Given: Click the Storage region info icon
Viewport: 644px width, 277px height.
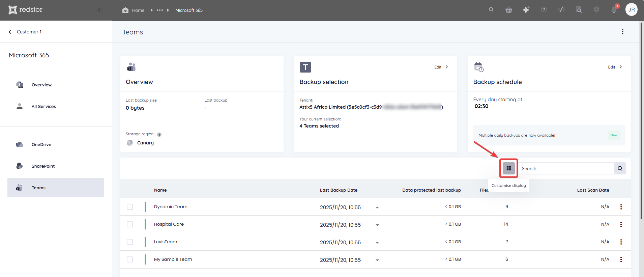Looking at the screenshot, I should [x=159, y=134].
